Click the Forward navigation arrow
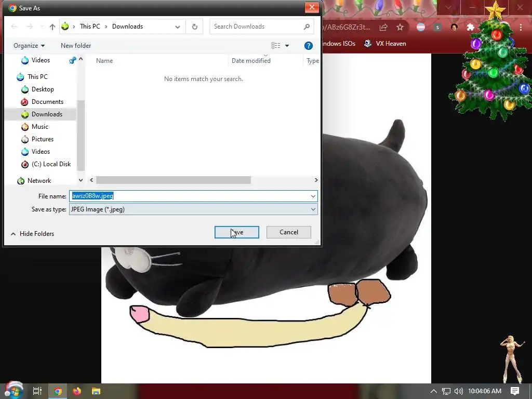The width and height of the screenshot is (532, 399). pyautogui.click(x=30, y=26)
